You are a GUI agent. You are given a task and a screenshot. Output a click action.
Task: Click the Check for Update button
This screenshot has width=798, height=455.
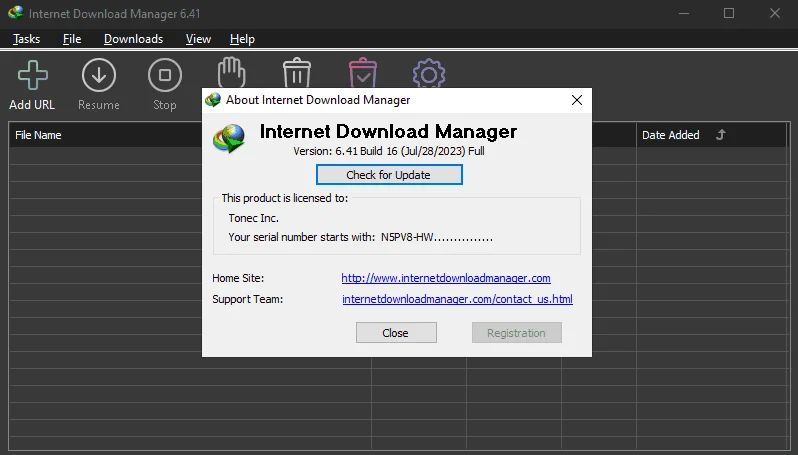click(x=389, y=175)
